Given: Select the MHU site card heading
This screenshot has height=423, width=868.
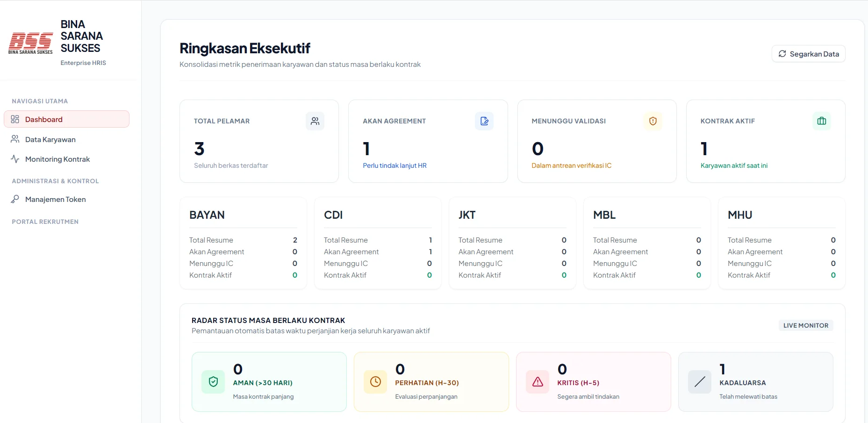Looking at the screenshot, I should (740, 215).
